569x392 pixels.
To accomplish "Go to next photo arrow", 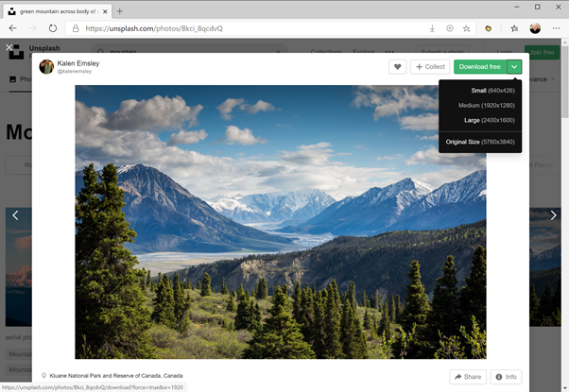I will 553,215.
